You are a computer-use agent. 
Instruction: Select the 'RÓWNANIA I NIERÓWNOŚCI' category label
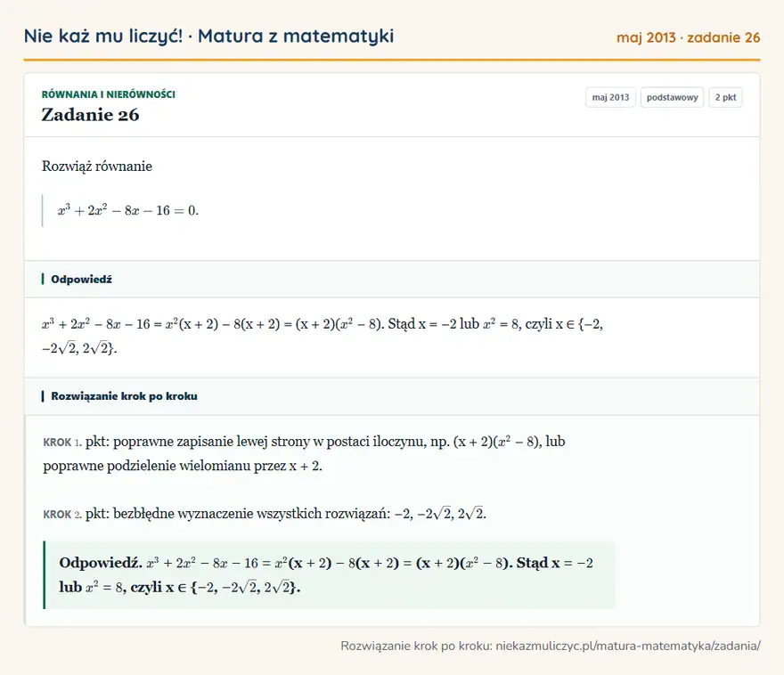pyautogui.click(x=109, y=94)
